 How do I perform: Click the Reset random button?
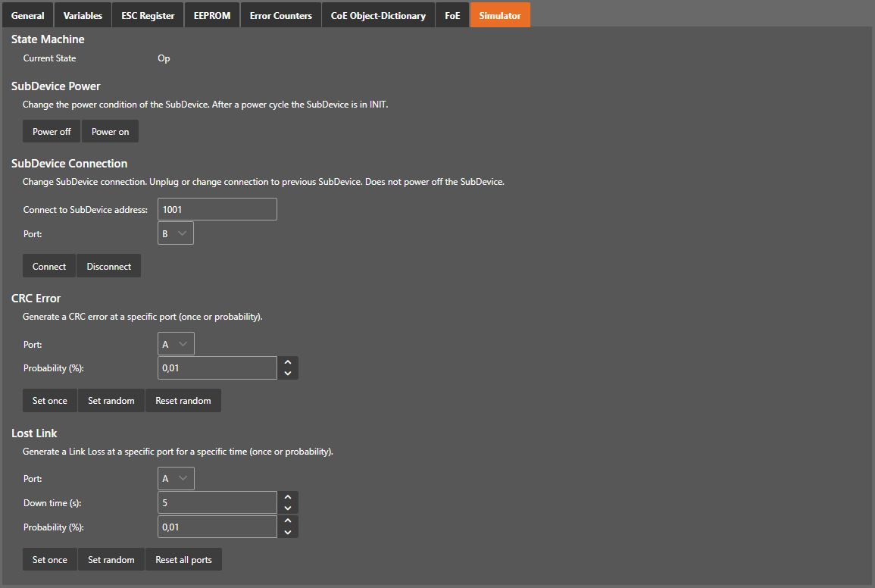(x=183, y=400)
